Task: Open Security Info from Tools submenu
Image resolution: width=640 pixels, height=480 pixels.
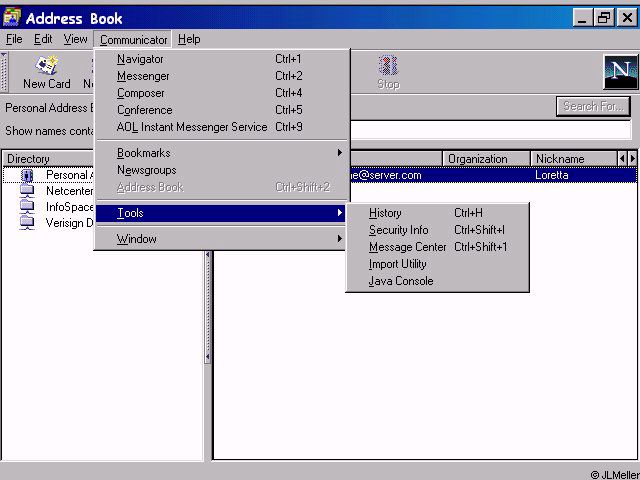Action: [437, 230]
